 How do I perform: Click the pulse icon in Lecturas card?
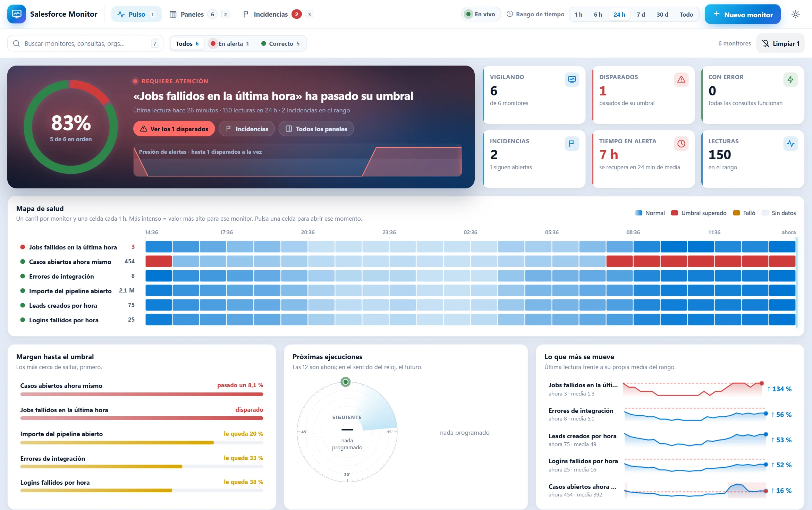click(790, 144)
